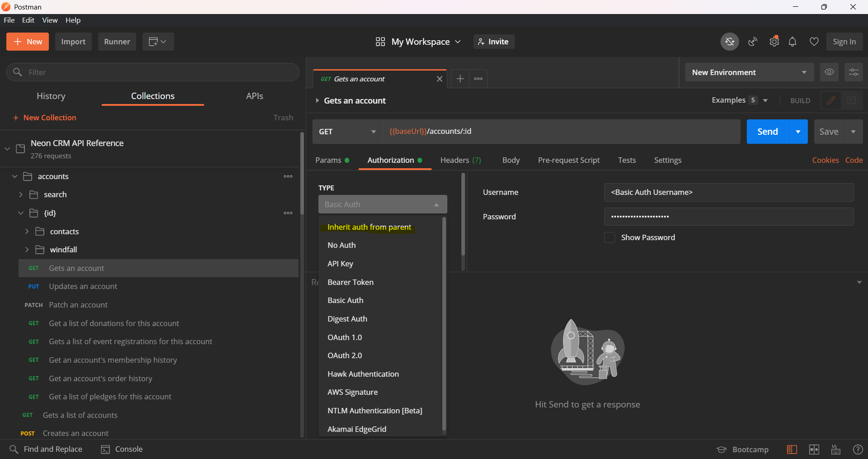Open {id} folder three-dots menu
This screenshot has height=459, width=868.
(288, 213)
